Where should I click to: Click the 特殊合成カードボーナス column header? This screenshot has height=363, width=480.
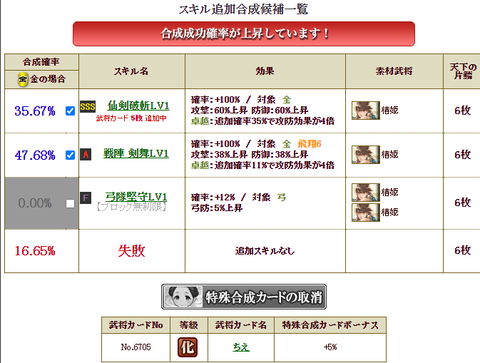(330, 325)
